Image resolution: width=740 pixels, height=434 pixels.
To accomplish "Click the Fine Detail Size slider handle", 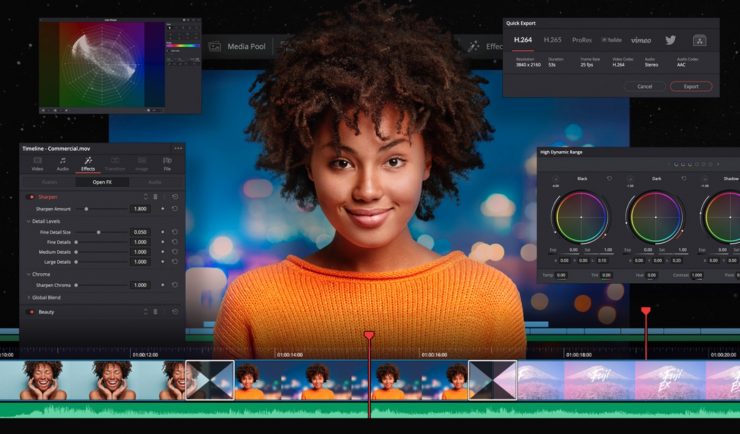I will pos(97,231).
